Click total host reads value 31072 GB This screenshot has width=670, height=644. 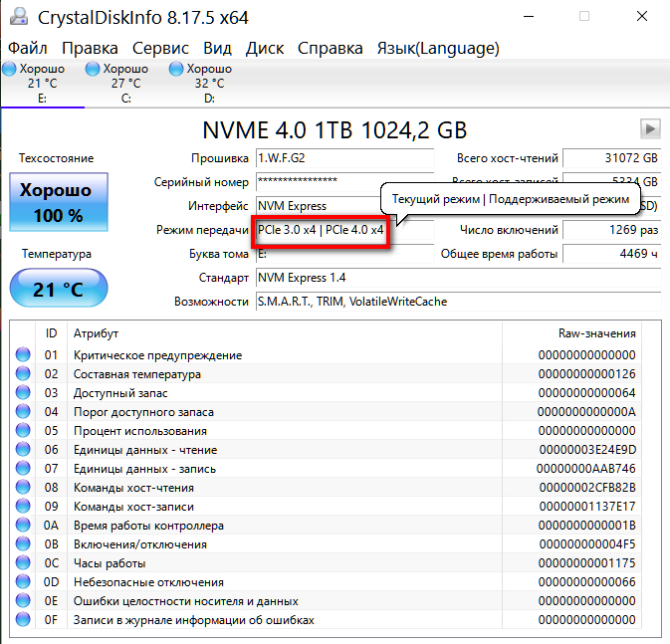pyautogui.click(x=612, y=158)
